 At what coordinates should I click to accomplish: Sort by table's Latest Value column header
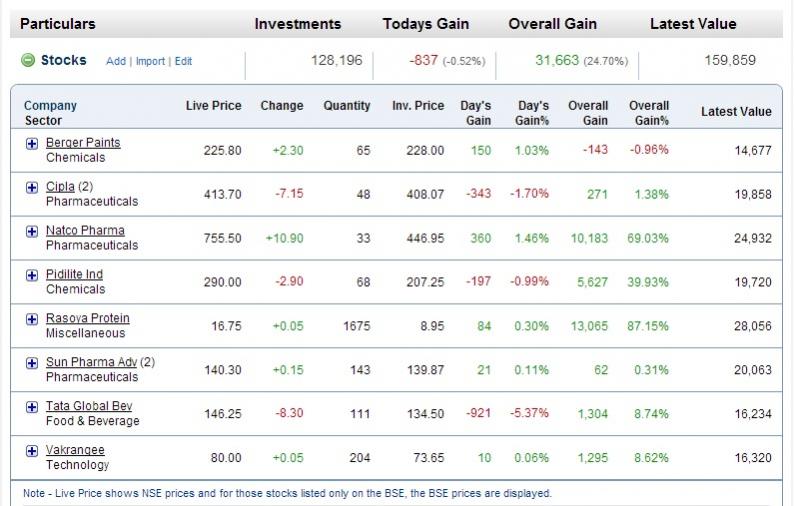point(736,112)
